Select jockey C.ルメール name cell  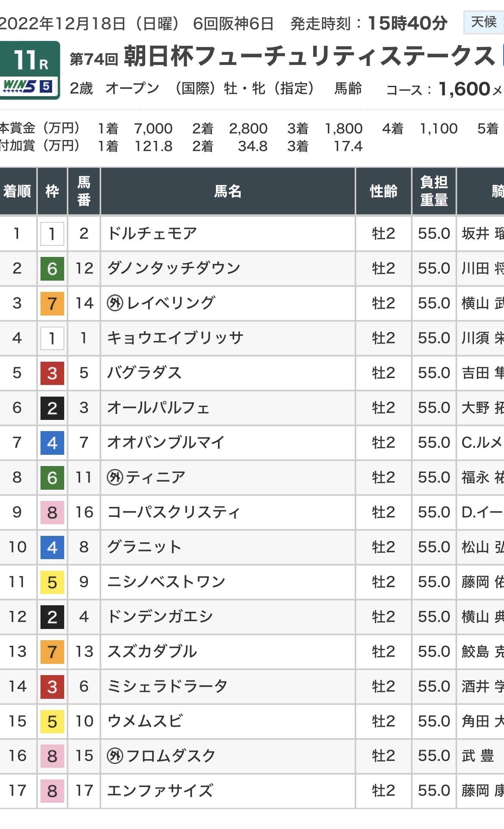482,442
